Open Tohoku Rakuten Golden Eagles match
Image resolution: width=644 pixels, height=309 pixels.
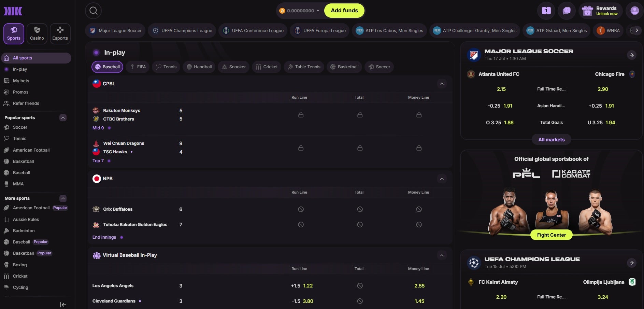[135, 225]
